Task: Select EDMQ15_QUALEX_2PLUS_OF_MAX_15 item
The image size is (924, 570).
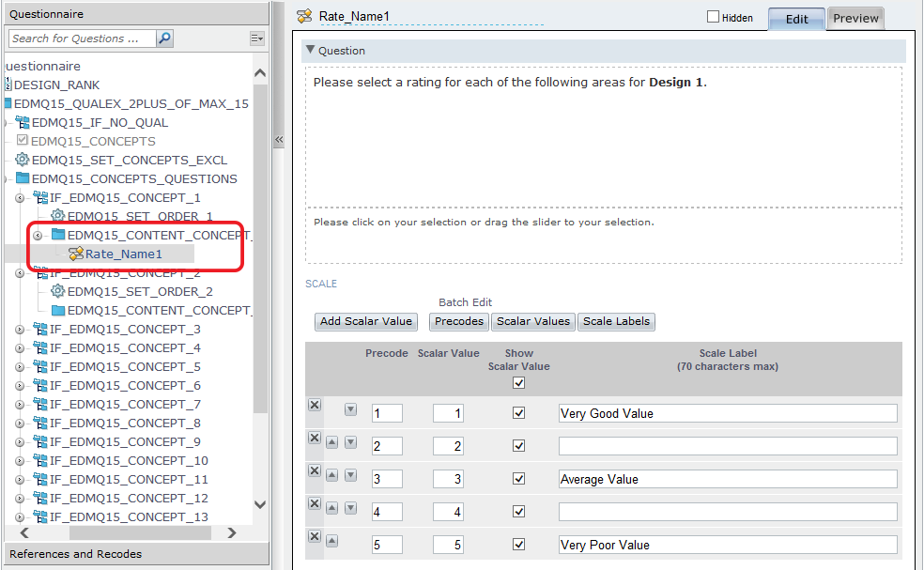Action: [x=131, y=103]
